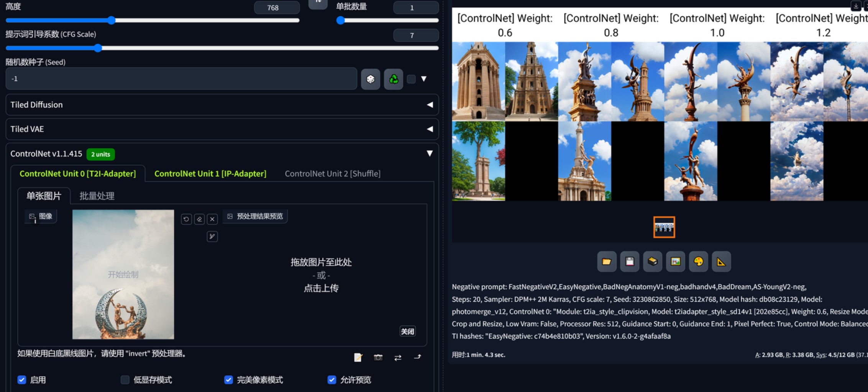Click the ruler send-to-extras icon

click(x=721, y=261)
